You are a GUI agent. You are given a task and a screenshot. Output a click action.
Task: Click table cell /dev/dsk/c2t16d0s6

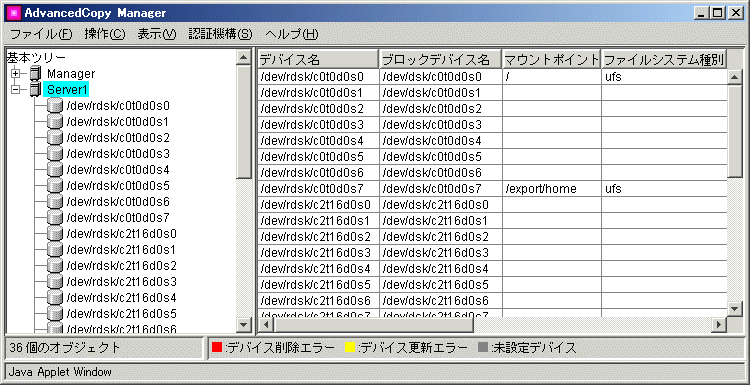[x=440, y=301]
